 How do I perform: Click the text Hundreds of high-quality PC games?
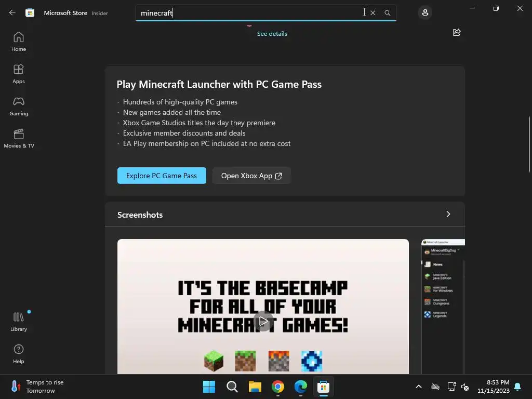coord(180,102)
